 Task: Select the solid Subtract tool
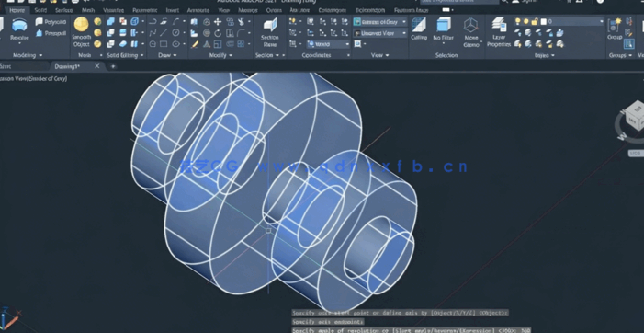coord(110,32)
